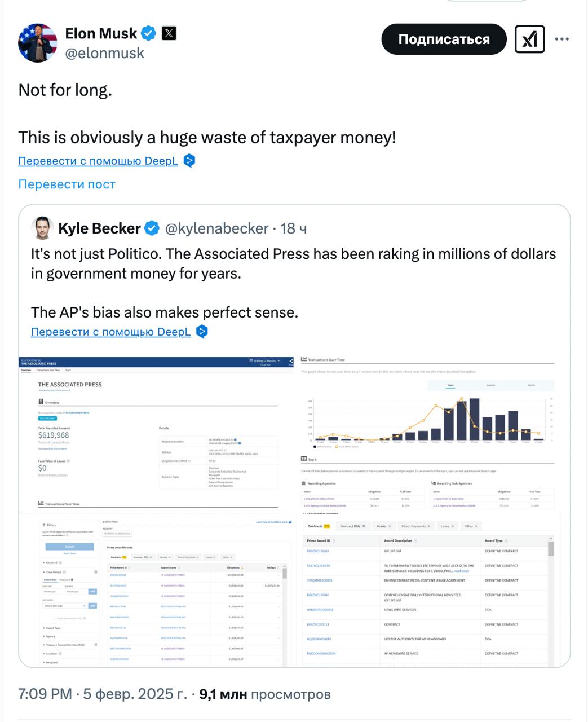Open the three-dot more options menu
This screenshot has width=588, height=722.
pos(562,39)
